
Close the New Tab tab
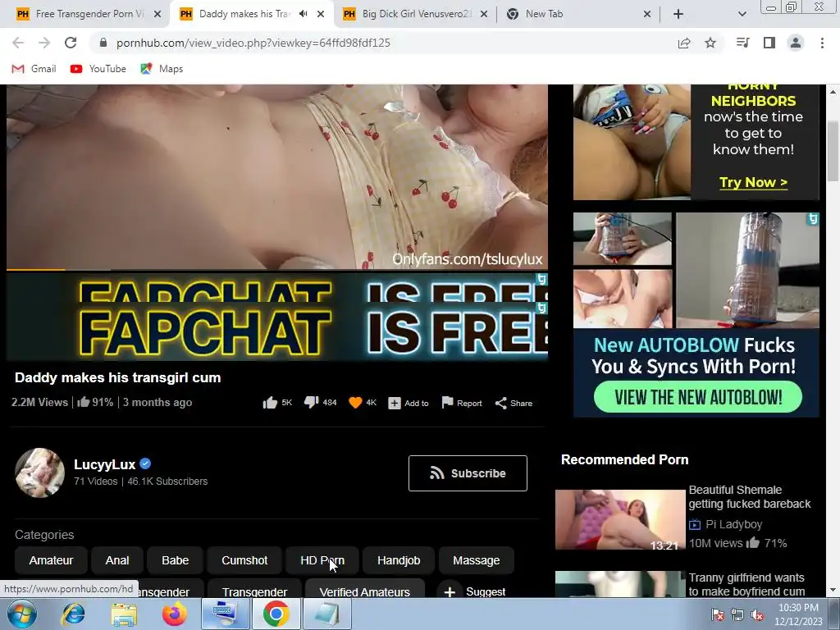pos(647,15)
